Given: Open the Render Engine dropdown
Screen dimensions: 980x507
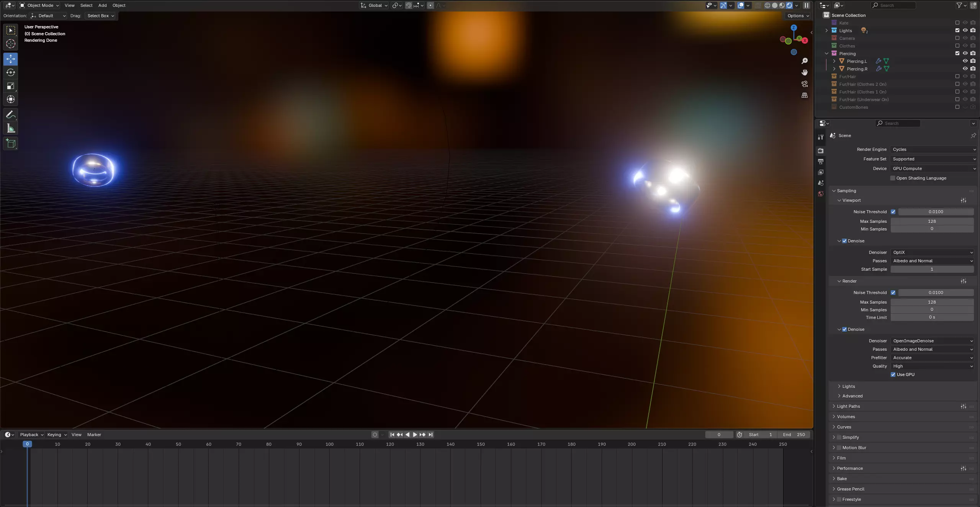Looking at the screenshot, I should (933, 149).
